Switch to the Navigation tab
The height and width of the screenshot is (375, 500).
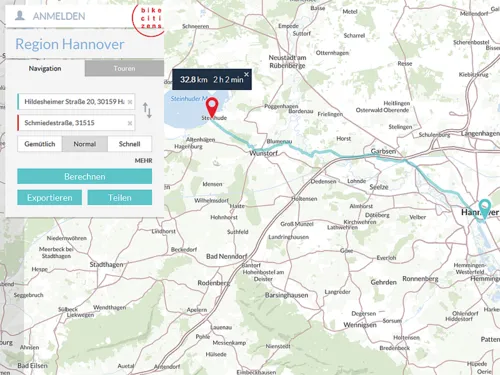click(45, 68)
